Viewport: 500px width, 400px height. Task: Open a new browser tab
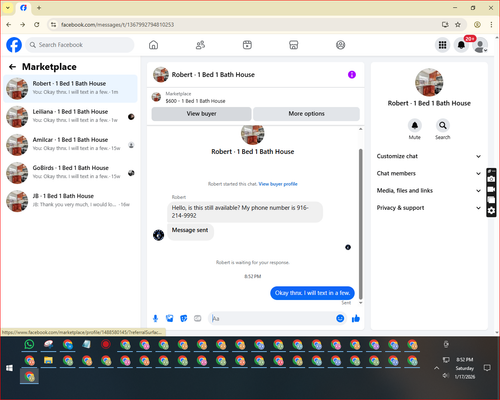[39, 8]
